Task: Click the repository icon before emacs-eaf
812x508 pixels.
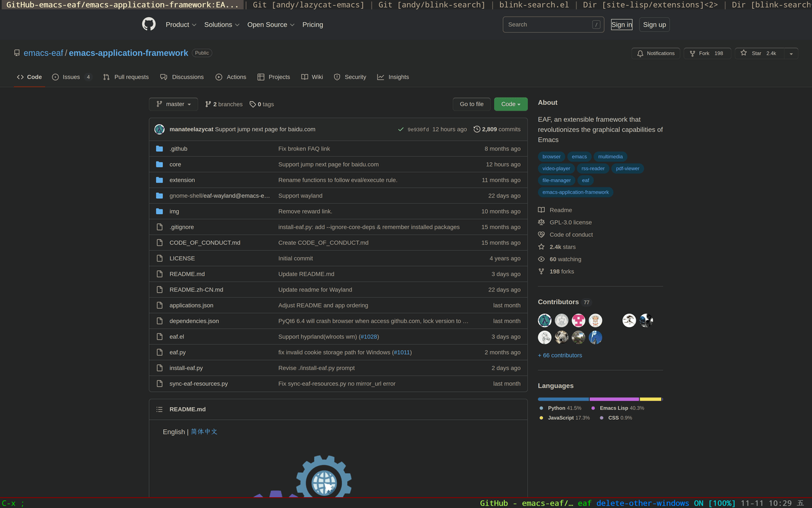Action: coord(17,53)
